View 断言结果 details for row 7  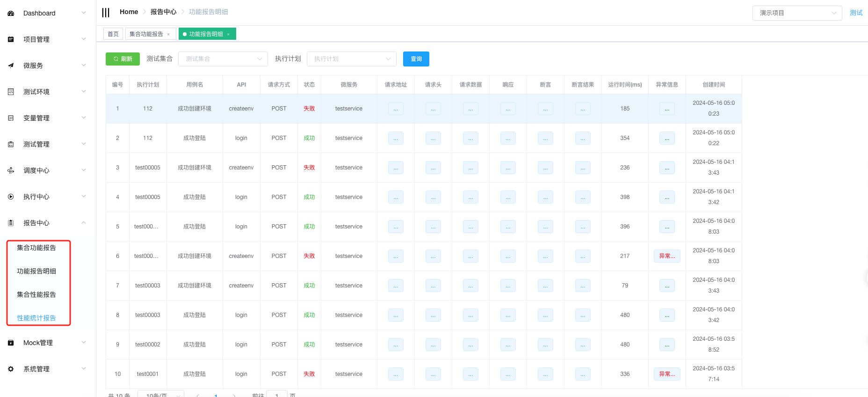[583, 286]
